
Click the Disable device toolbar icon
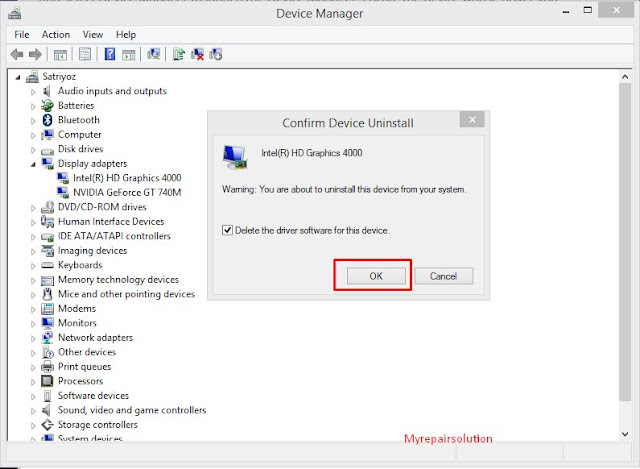[216, 54]
